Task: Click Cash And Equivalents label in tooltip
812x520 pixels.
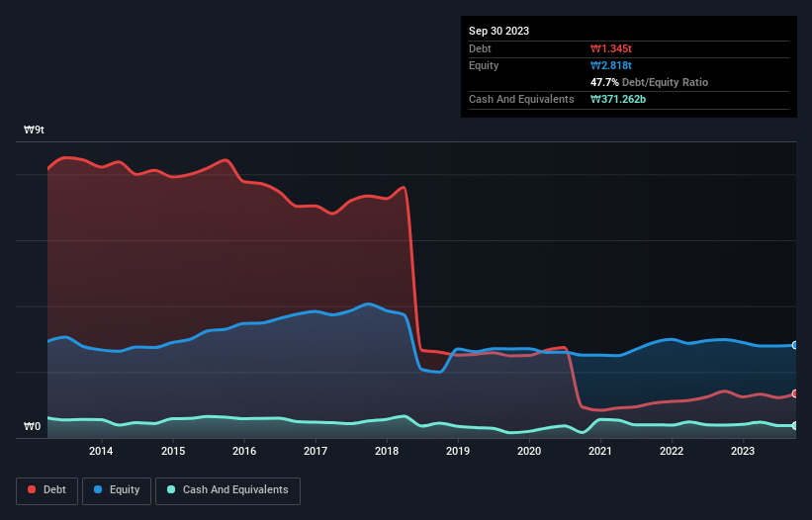Action: click(521, 99)
